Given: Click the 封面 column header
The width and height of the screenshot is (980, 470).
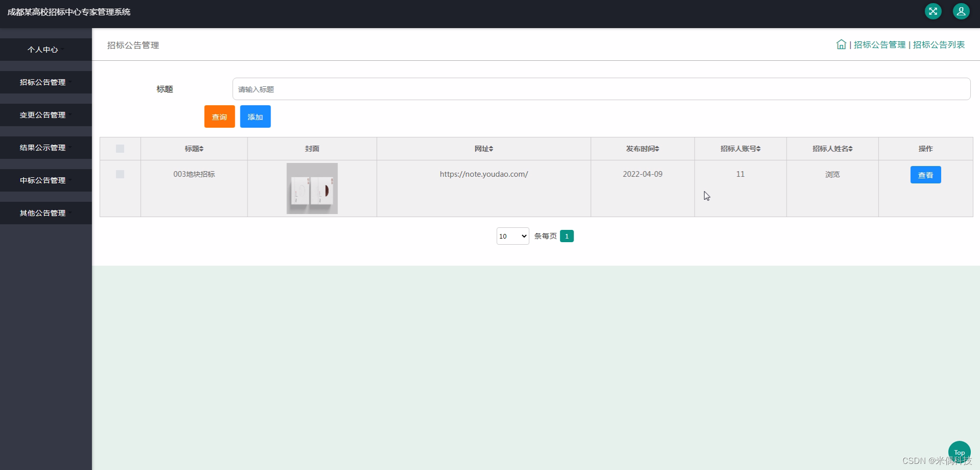Looking at the screenshot, I should (x=312, y=149).
